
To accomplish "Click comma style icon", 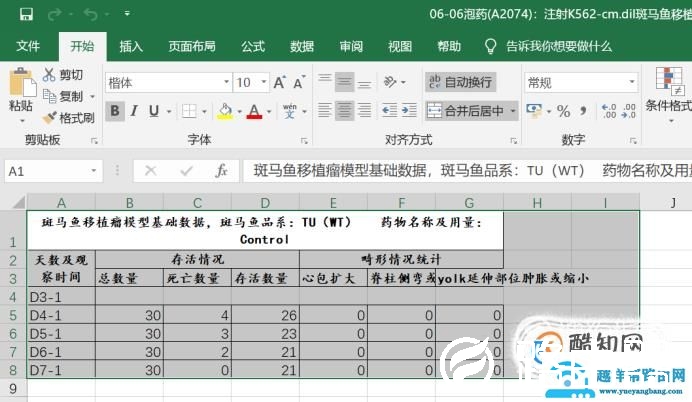I will point(583,111).
